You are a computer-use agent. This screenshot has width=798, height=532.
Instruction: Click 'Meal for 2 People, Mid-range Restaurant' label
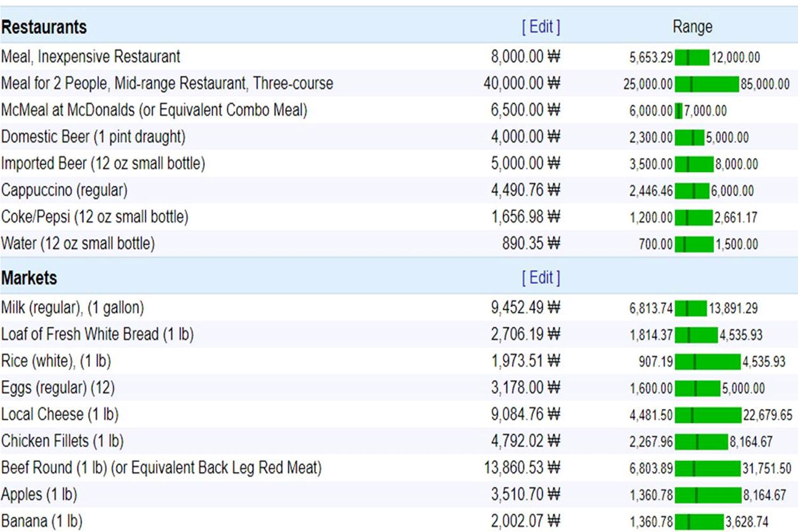click(x=167, y=84)
